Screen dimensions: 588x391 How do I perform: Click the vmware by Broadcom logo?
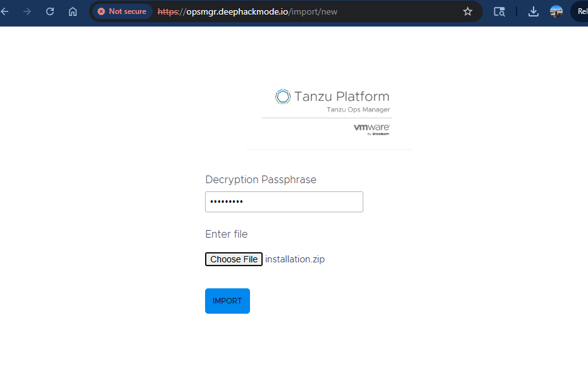pyautogui.click(x=372, y=129)
